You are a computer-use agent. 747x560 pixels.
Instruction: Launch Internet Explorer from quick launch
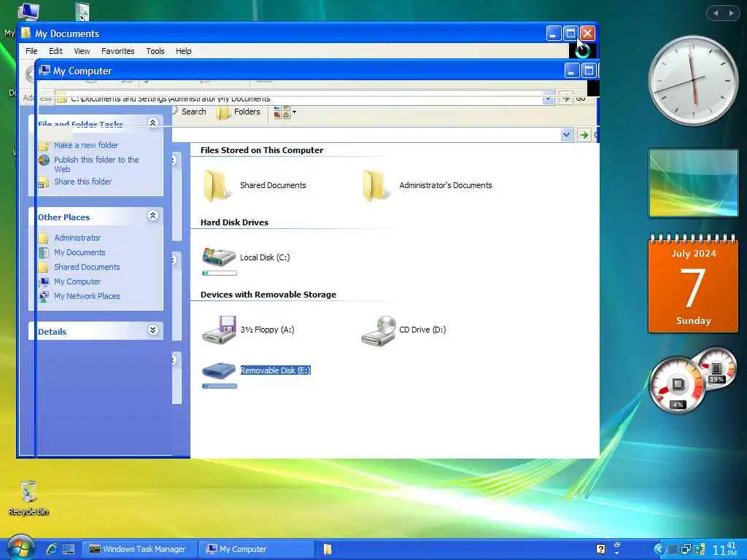point(52,549)
